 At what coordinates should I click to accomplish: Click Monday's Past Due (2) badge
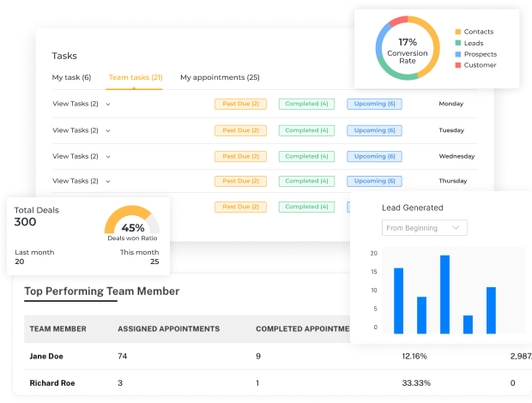pyautogui.click(x=240, y=104)
